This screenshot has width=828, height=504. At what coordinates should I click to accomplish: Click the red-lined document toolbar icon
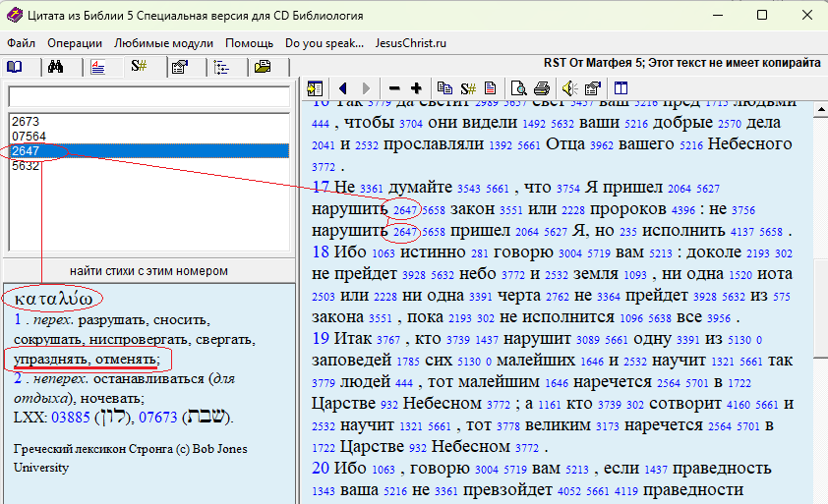coord(490,88)
